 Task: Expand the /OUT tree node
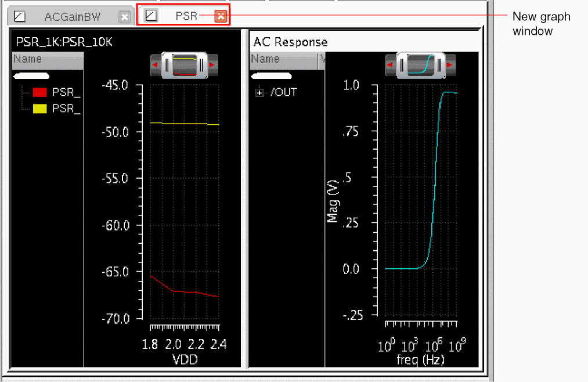click(259, 92)
